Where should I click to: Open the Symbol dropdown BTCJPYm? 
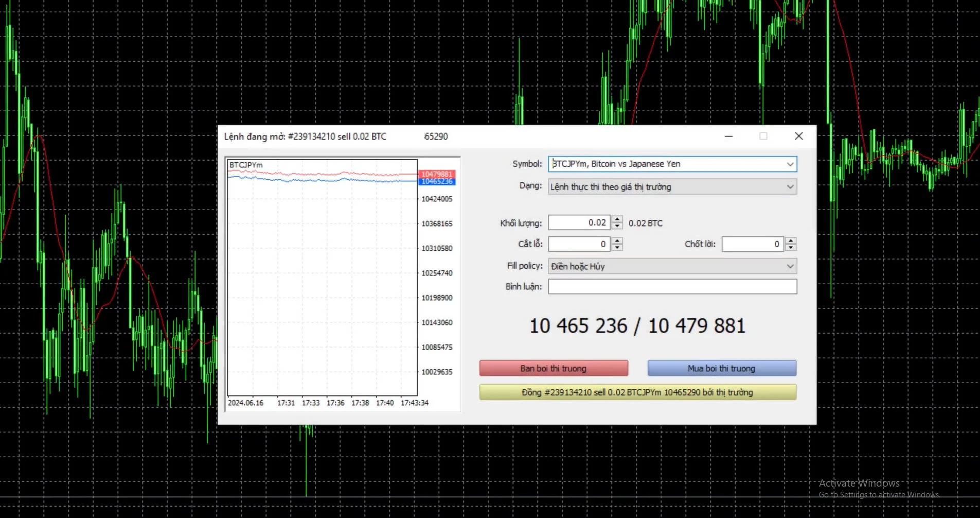pos(672,164)
